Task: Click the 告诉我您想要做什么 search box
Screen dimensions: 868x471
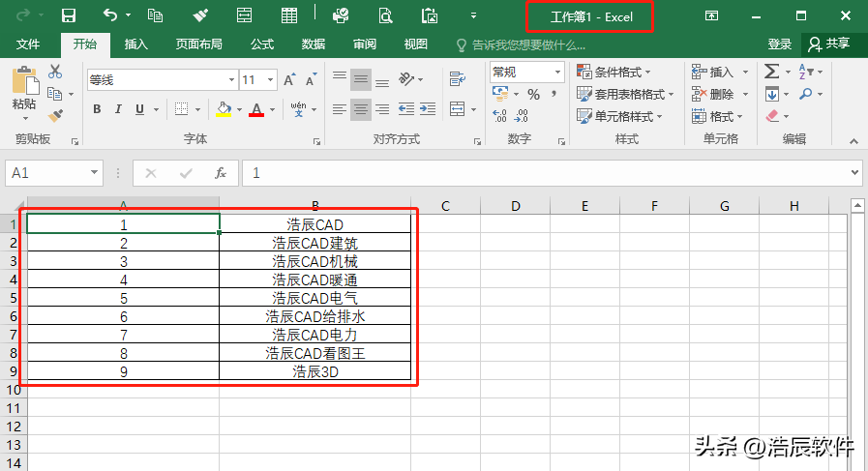Action: [521, 44]
